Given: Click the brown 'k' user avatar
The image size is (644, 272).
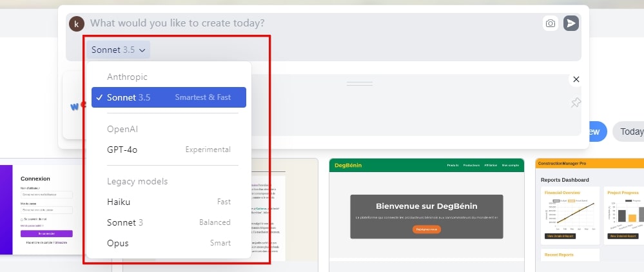Looking at the screenshot, I should 76,24.
